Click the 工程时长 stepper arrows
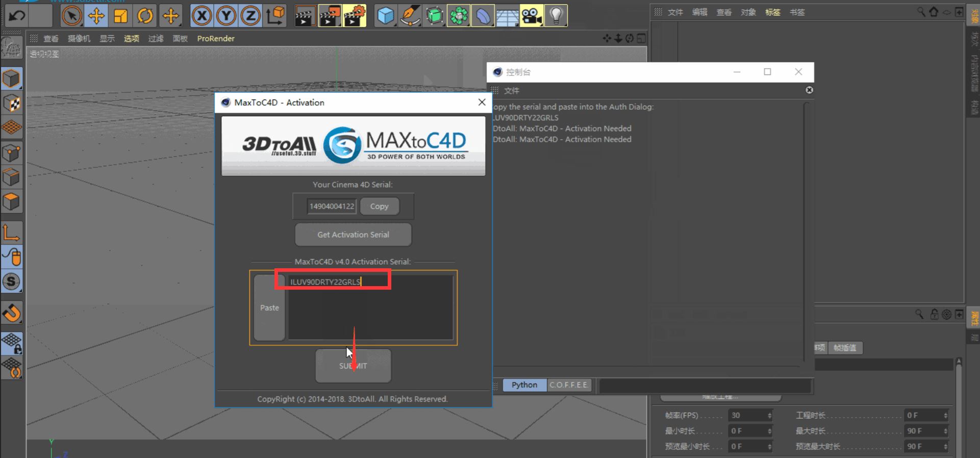This screenshot has height=458, width=980. 945,416
